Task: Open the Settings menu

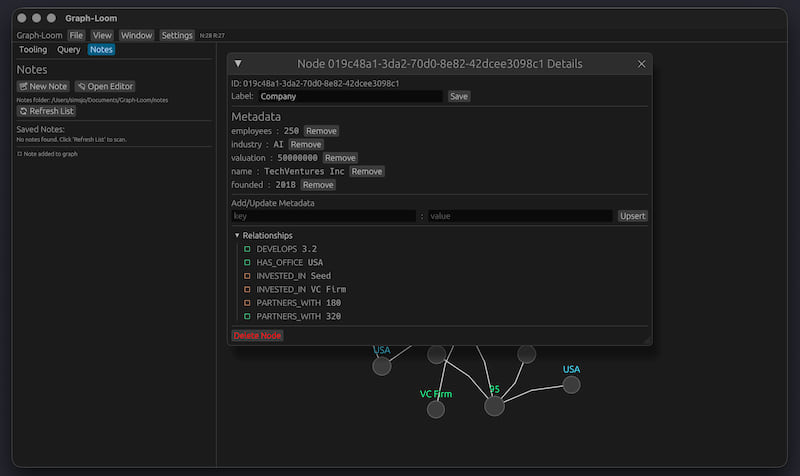Action: click(x=177, y=35)
